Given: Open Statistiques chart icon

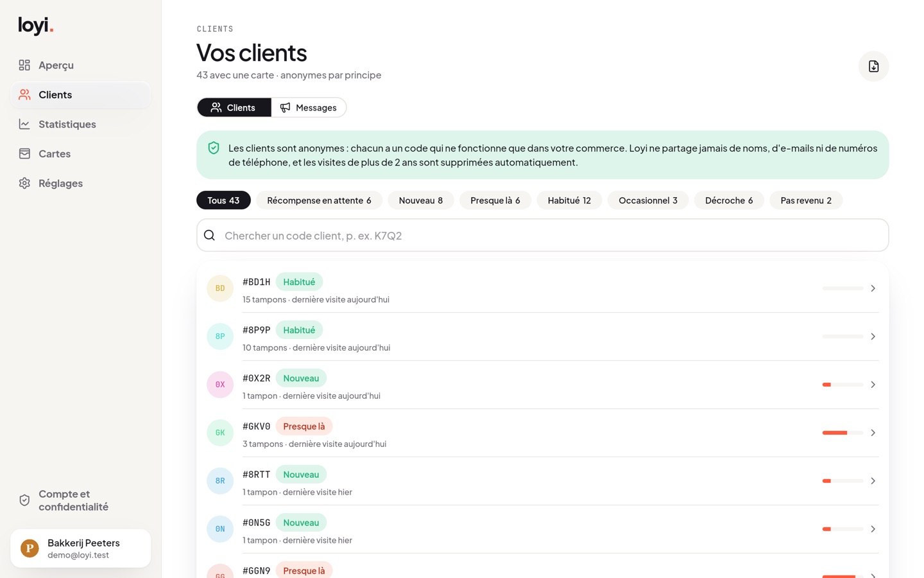Looking at the screenshot, I should coord(24,124).
